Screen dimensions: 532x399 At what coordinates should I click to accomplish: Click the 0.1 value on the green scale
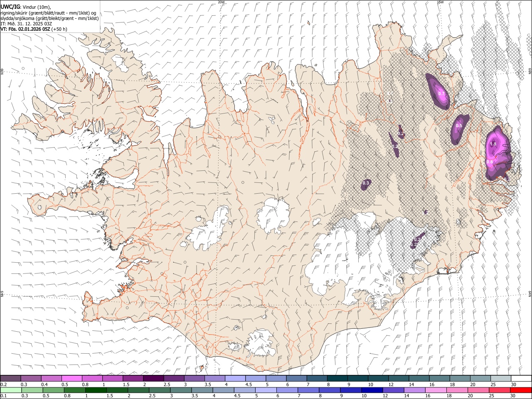[x=4, y=396]
